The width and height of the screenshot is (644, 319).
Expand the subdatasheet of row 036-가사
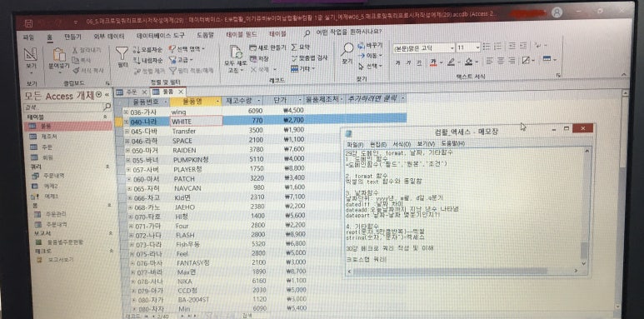tap(126, 112)
